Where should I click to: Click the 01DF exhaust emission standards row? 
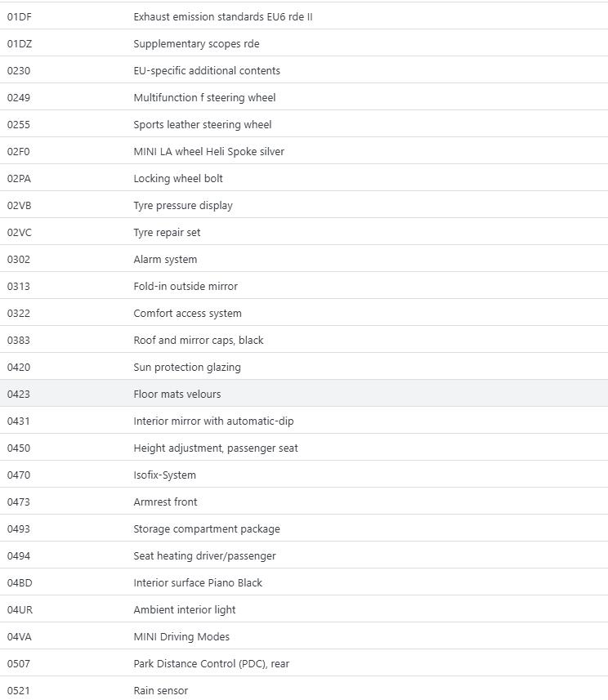pyautogui.click(x=222, y=16)
